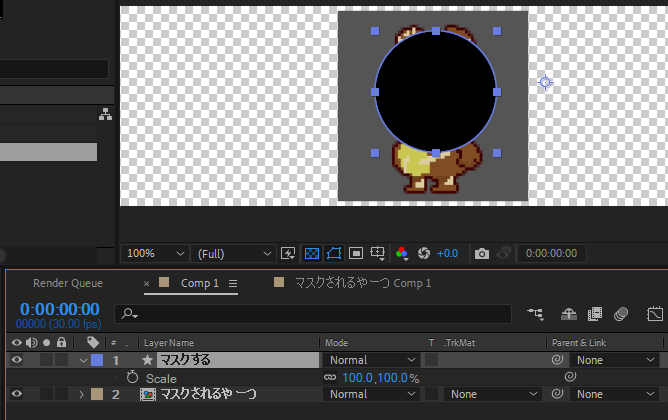
Task: Open TrkMat None dropdown for layer 2
Action: [492, 394]
